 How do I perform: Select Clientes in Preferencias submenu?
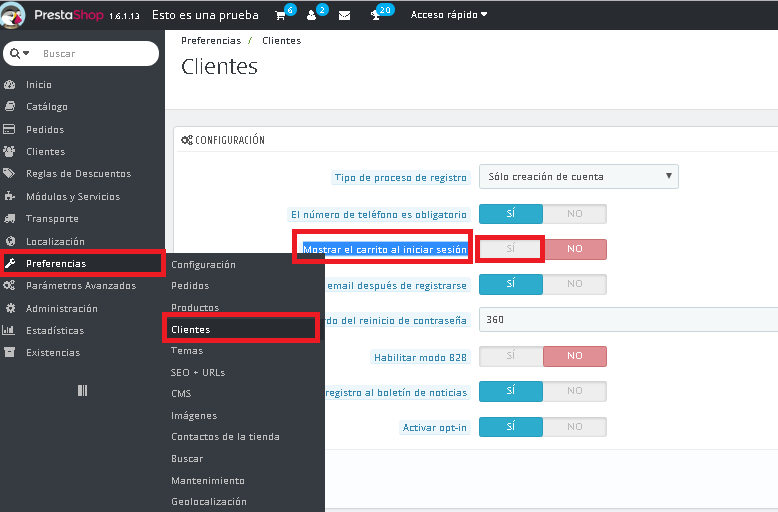[190, 329]
